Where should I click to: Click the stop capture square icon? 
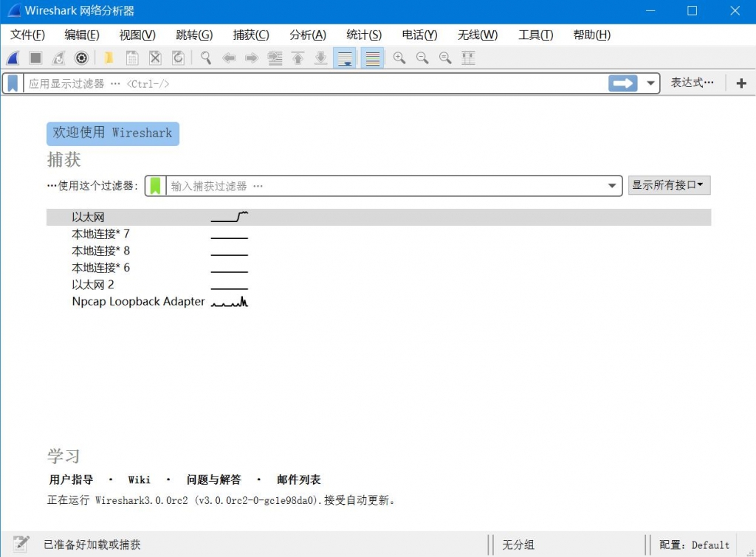click(35, 58)
